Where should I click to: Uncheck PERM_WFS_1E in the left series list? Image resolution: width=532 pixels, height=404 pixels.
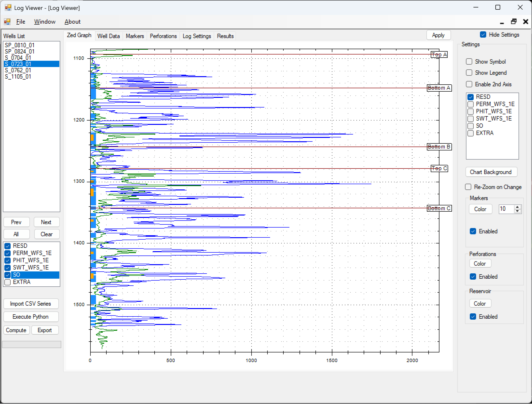coord(7,253)
